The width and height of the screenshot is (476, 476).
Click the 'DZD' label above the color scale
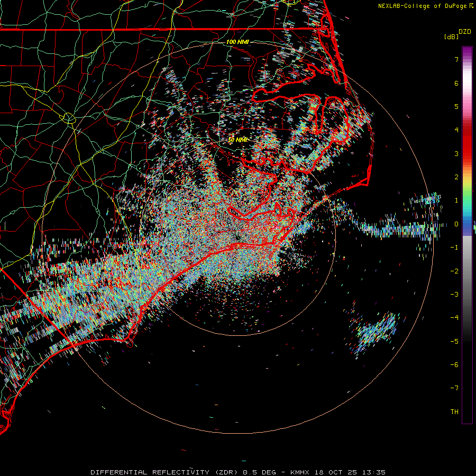[465, 32]
